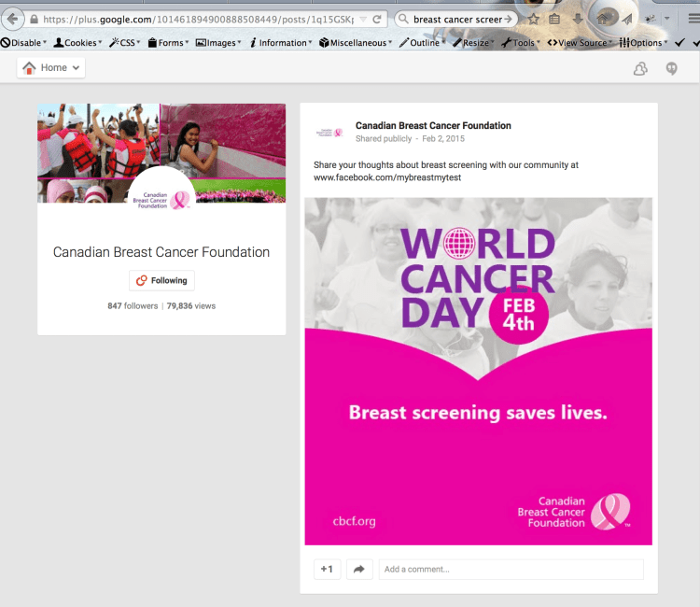The image size is (700, 607).
Task: Click the 79,836 views text
Action: [x=191, y=306]
